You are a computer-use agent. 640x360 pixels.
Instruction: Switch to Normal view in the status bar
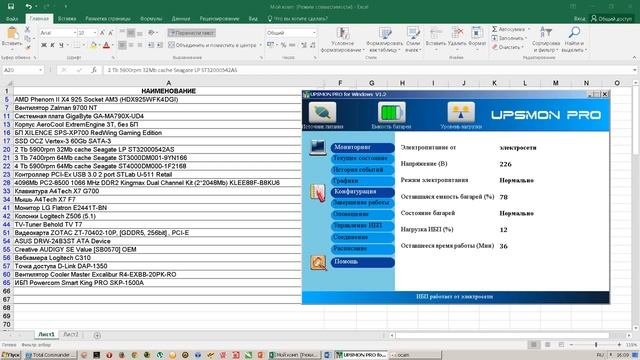(x=533, y=345)
